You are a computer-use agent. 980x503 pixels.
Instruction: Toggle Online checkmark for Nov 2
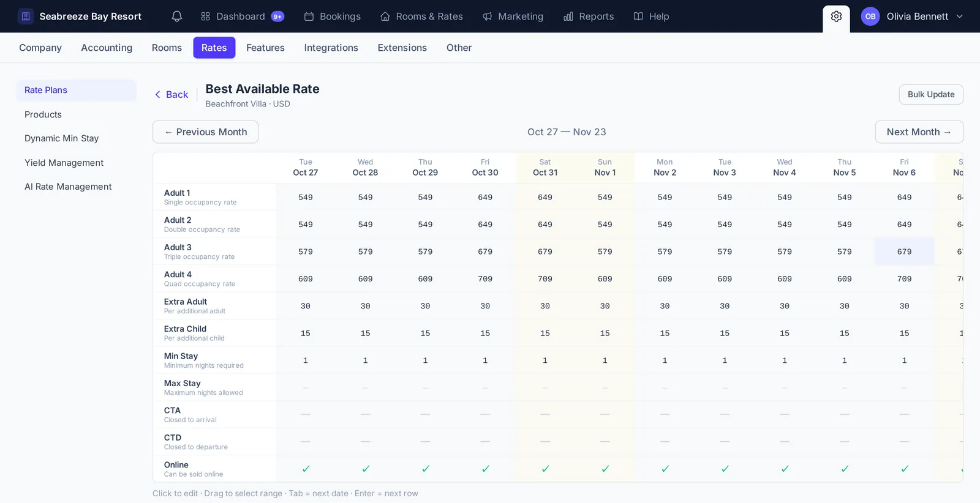(665, 469)
